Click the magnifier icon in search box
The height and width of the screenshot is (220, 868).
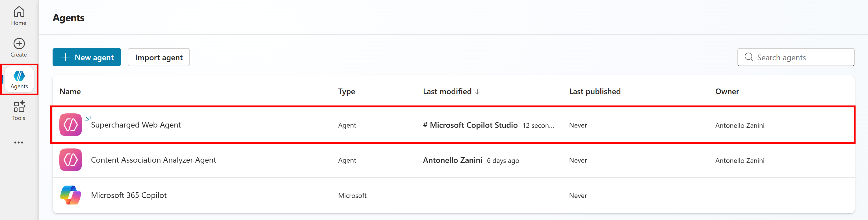pyautogui.click(x=749, y=57)
